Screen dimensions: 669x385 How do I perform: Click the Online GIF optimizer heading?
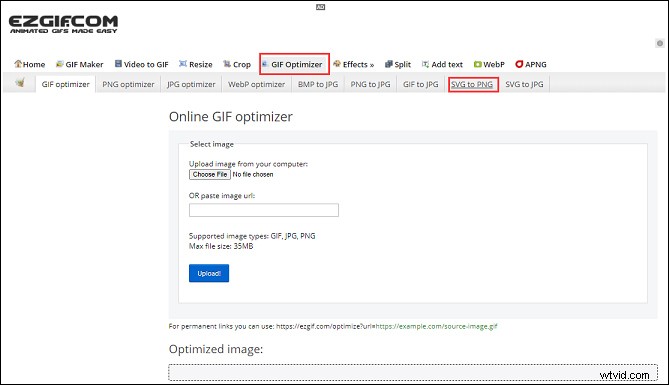231,117
